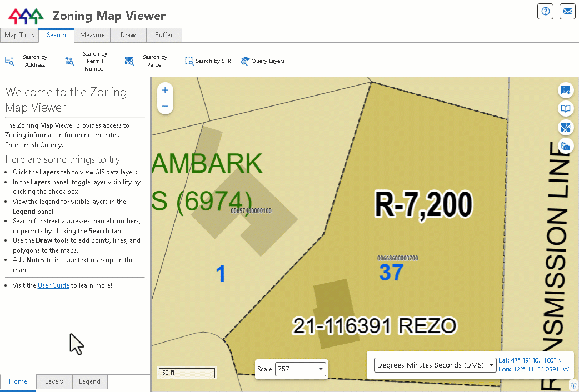579x392 pixels.
Task: Click the Zoning Map Viewer title
Action: click(x=109, y=16)
